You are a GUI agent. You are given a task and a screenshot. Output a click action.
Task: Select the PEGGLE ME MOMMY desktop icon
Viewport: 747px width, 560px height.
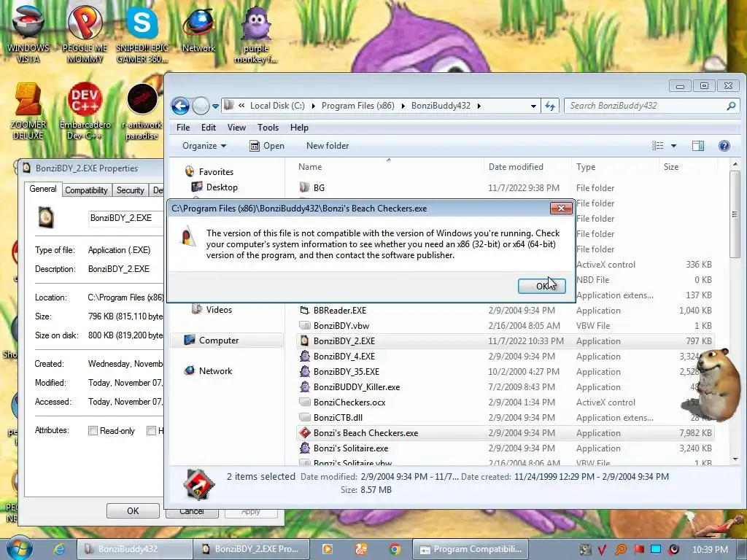coord(85,34)
